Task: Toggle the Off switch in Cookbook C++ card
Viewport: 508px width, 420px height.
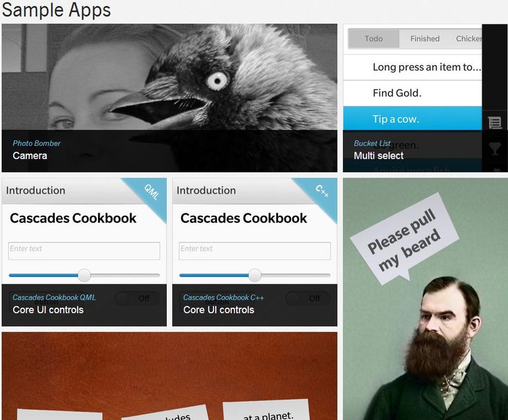Action: (308, 298)
